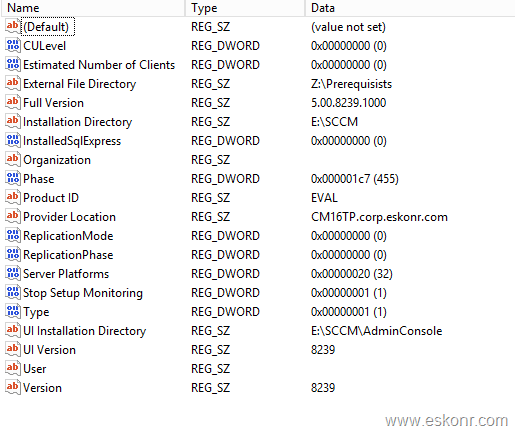Click the string icon next to Product ID

point(13,197)
